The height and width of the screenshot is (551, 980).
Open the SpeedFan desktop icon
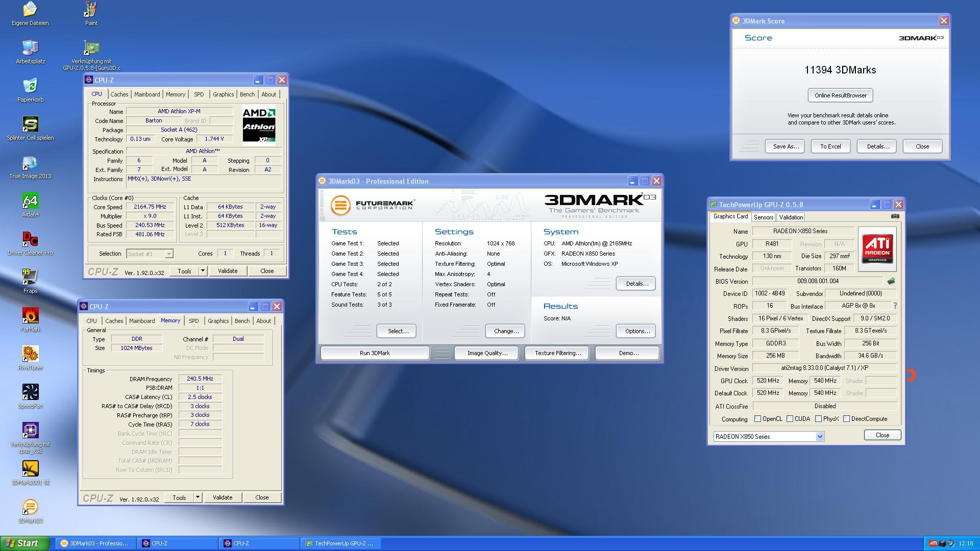(30, 393)
